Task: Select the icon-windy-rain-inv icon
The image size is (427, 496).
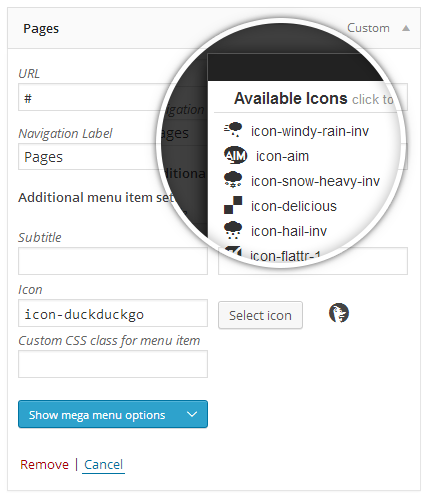Action: (233, 130)
